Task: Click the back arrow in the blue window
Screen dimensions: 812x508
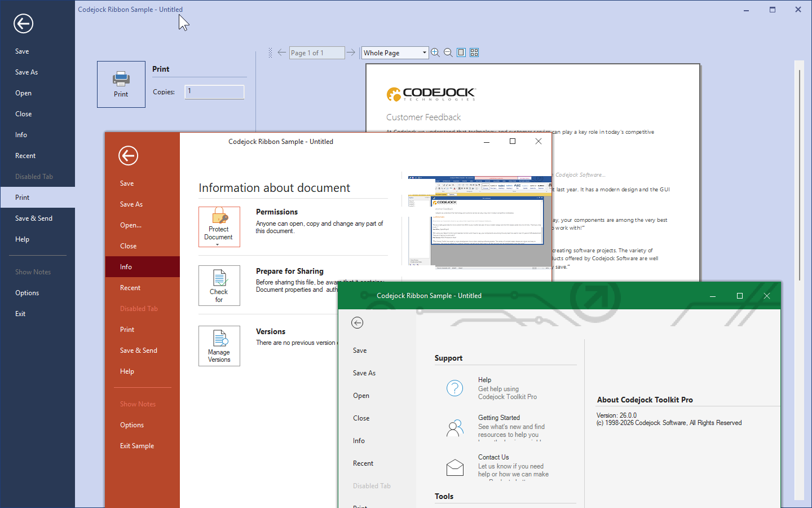Action: [x=24, y=24]
